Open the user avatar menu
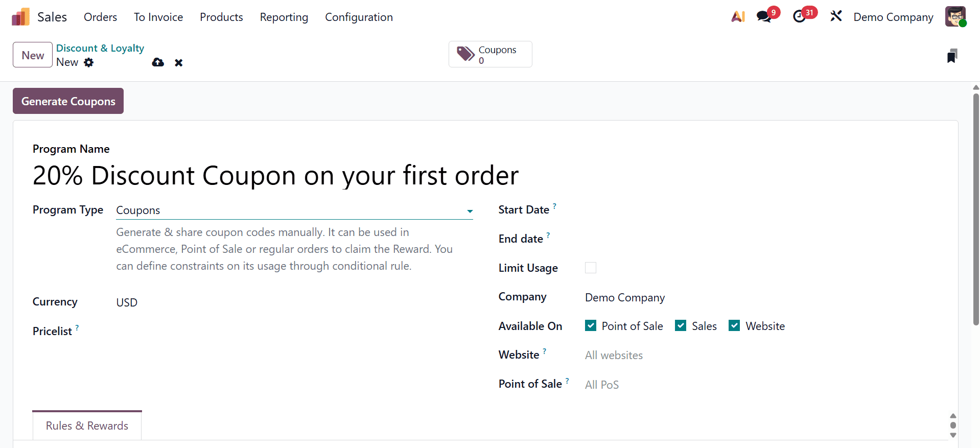Screen dimensions: 980x448 pyautogui.click(x=955, y=17)
